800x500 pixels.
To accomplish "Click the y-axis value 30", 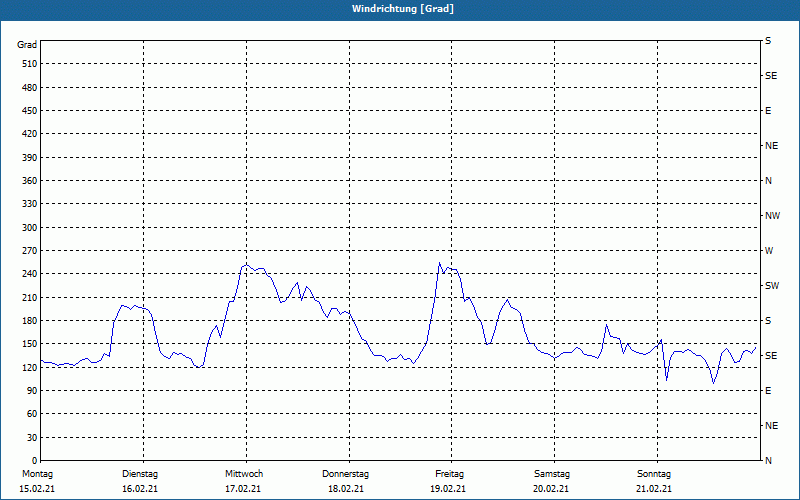I will point(32,438).
